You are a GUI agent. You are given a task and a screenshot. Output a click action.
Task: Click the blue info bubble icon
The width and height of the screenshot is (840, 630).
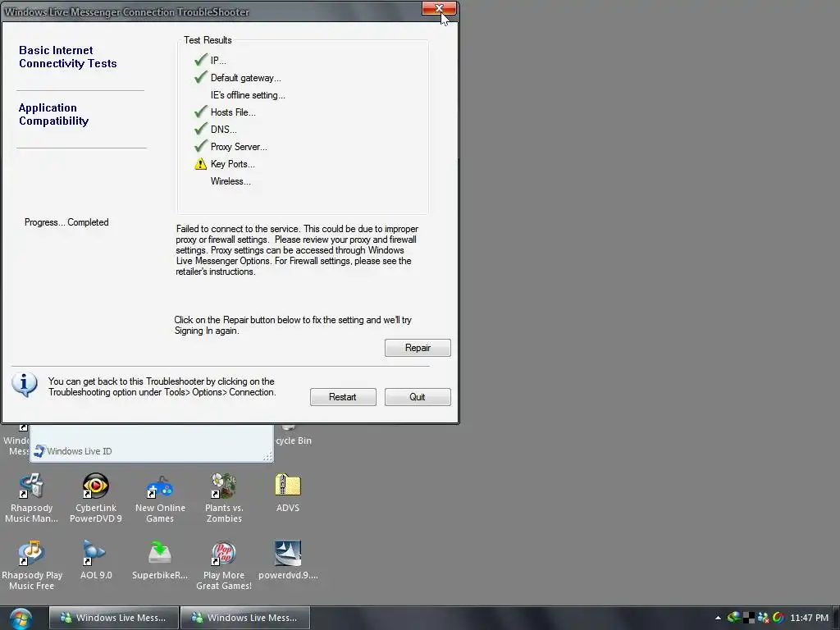point(24,385)
